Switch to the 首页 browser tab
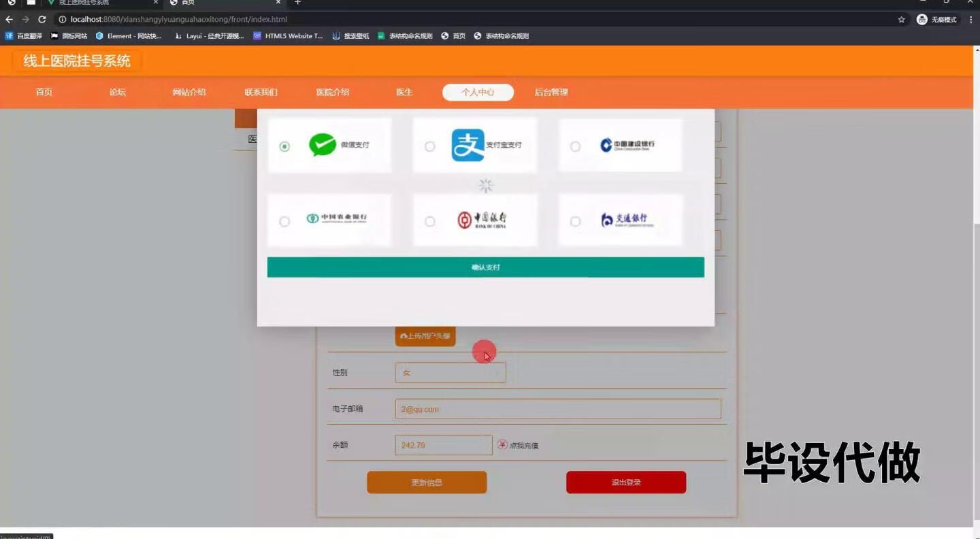The image size is (980, 539). tap(225, 3)
